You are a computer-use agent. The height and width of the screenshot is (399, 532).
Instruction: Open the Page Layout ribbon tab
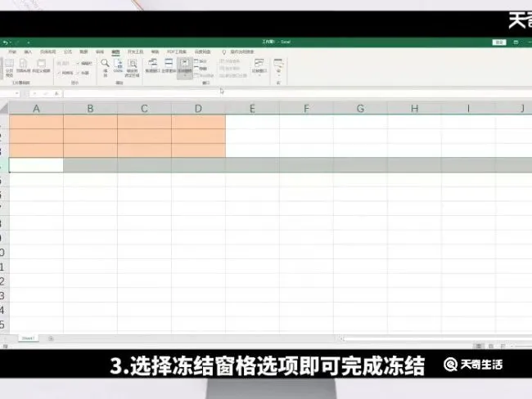[47, 52]
